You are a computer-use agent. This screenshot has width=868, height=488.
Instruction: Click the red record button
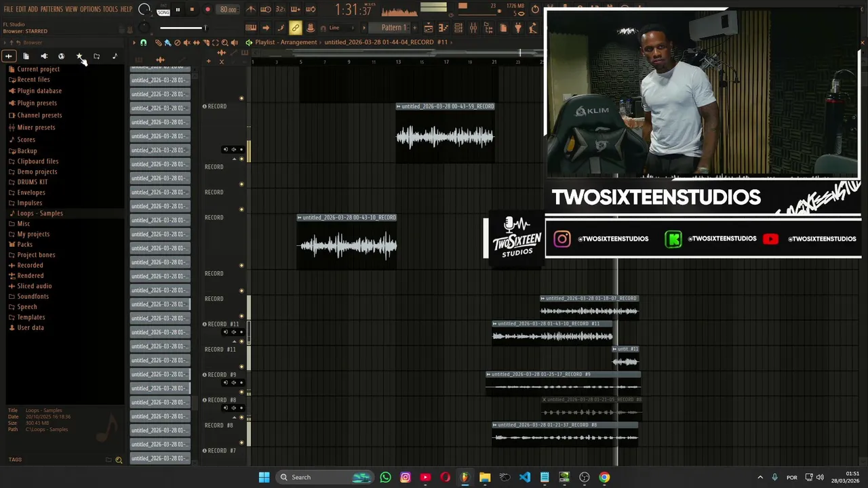[x=208, y=9]
